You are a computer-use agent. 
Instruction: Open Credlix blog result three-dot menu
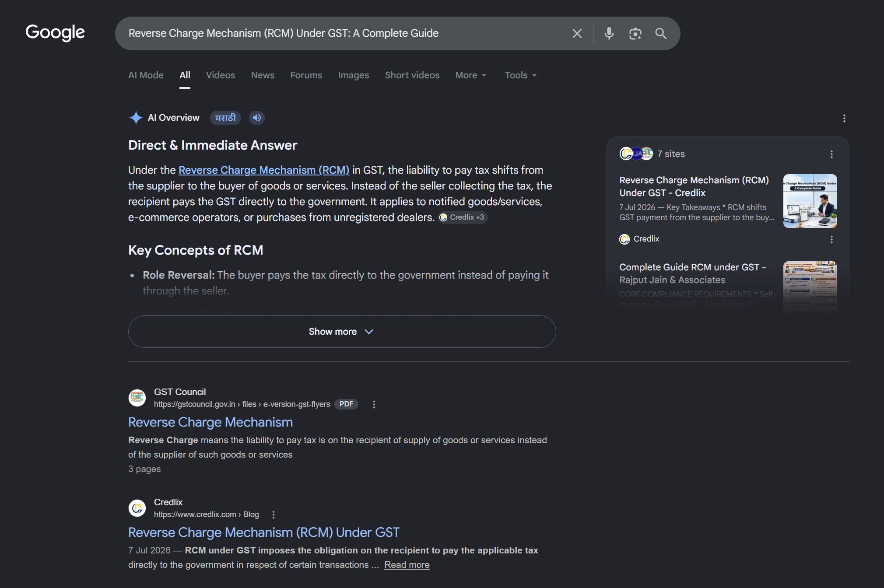(274, 514)
